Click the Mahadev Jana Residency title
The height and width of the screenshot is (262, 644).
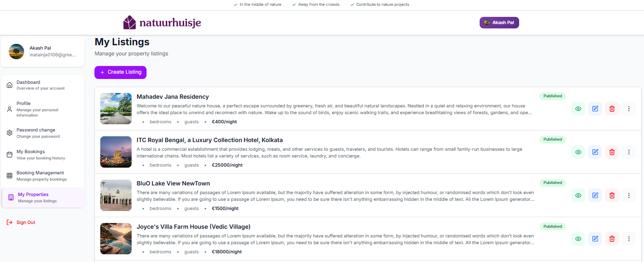(x=173, y=97)
